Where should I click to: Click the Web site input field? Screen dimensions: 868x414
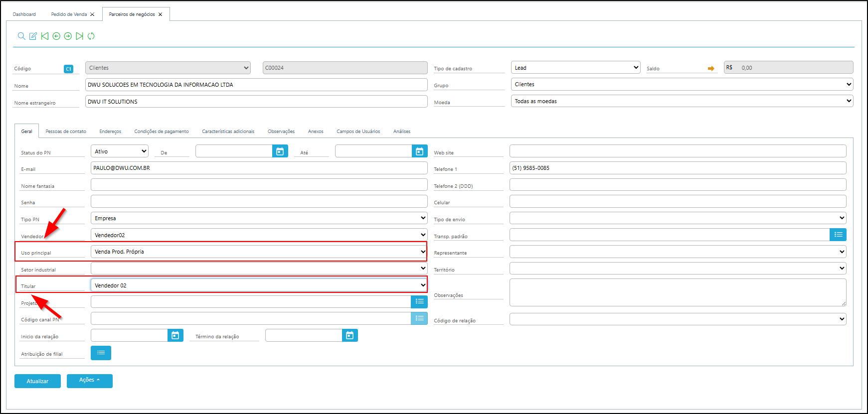[678, 151]
